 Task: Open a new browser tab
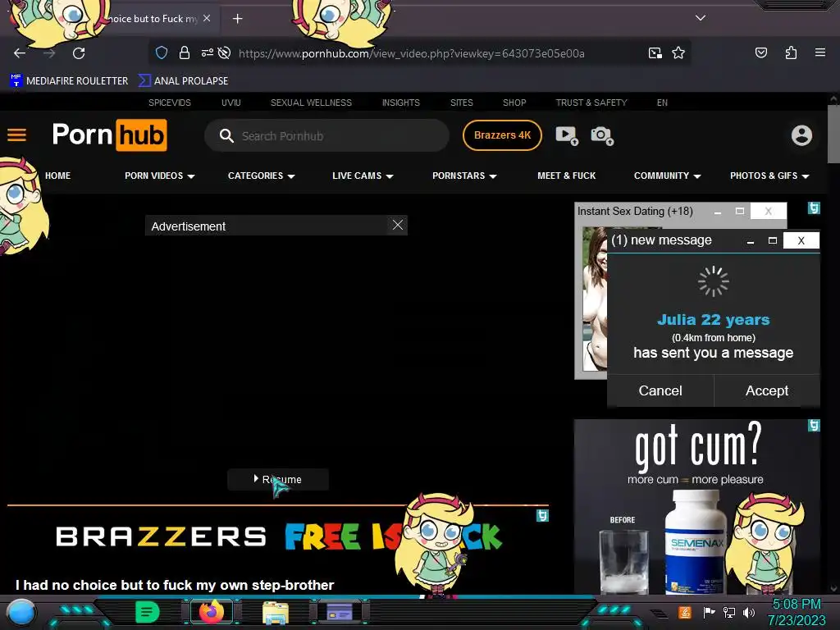(x=237, y=19)
